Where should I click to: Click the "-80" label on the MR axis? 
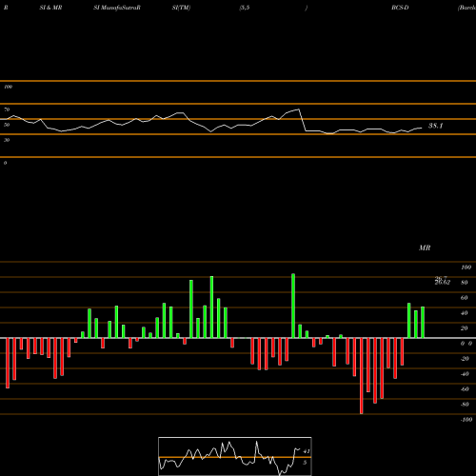465,405
